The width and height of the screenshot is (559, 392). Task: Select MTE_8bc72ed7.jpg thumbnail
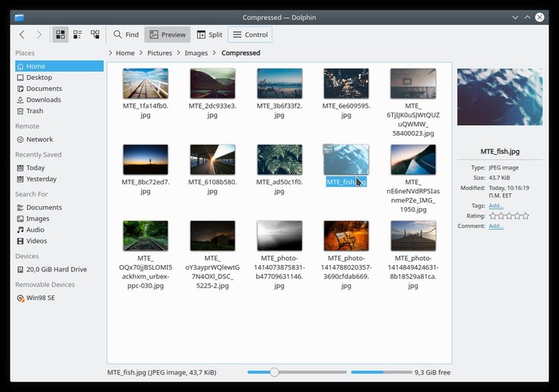click(145, 160)
